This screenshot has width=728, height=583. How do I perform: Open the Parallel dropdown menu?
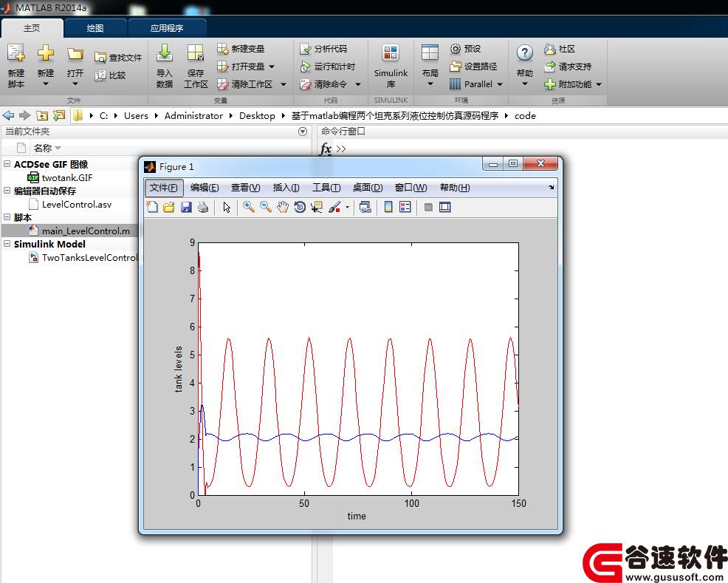tap(500, 84)
